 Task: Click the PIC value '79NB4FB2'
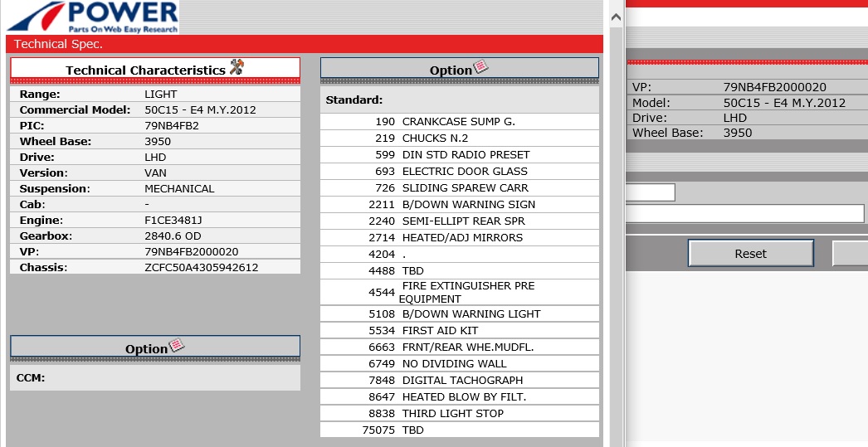click(172, 125)
